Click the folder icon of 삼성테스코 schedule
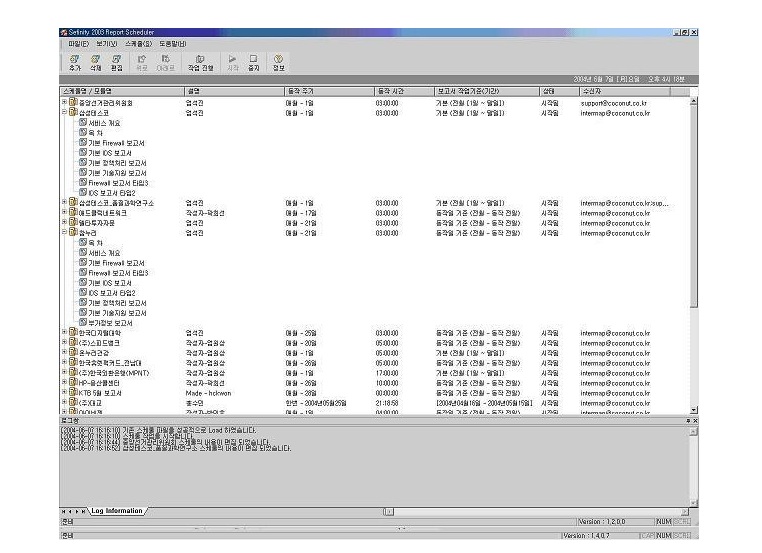The image size is (762, 553). (x=73, y=112)
